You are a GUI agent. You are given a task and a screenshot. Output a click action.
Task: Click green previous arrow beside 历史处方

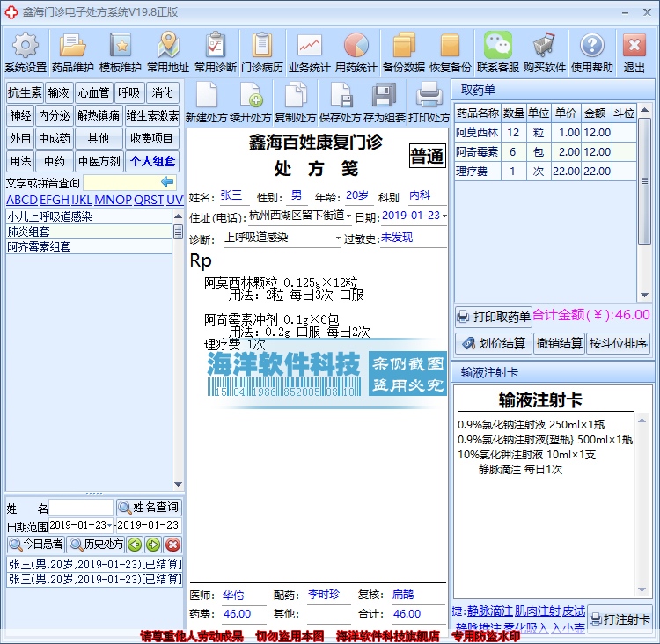tap(135, 545)
